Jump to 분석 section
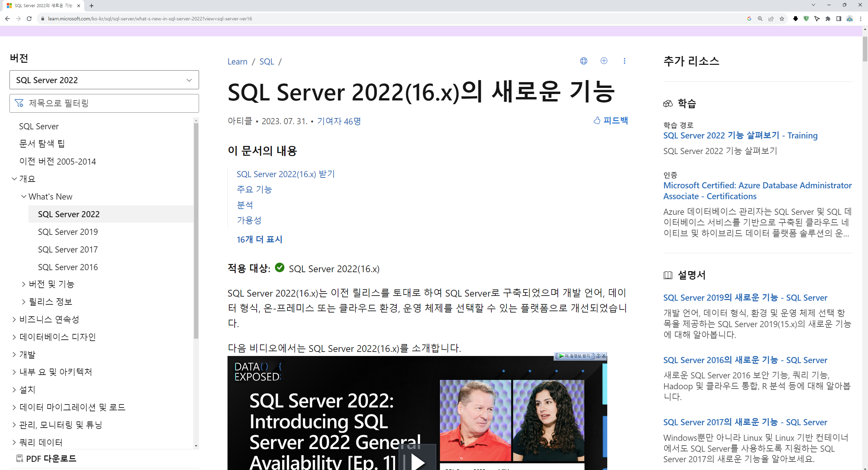Viewport: 868px width, 470px height. tap(245, 205)
